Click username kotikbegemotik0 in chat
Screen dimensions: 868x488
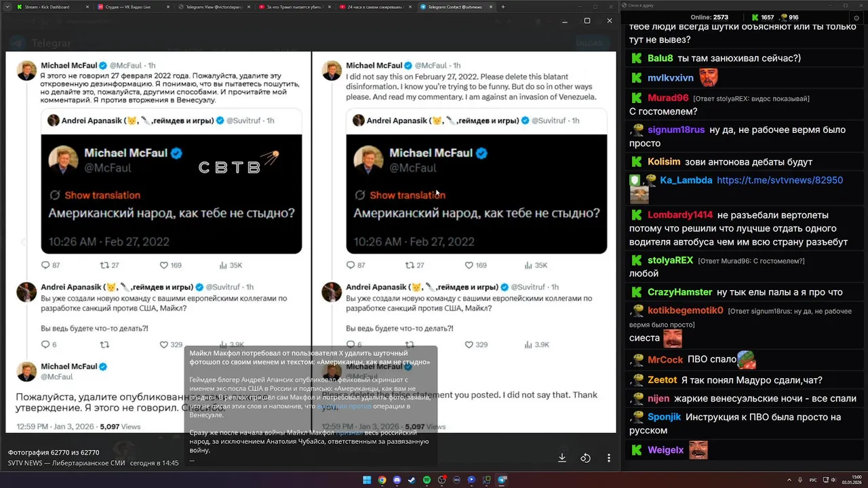pyautogui.click(x=686, y=310)
